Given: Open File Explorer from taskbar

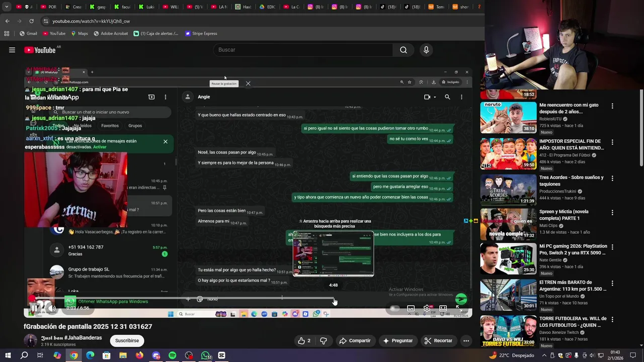Looking at the screenshot, I should [x=123, y=355].
